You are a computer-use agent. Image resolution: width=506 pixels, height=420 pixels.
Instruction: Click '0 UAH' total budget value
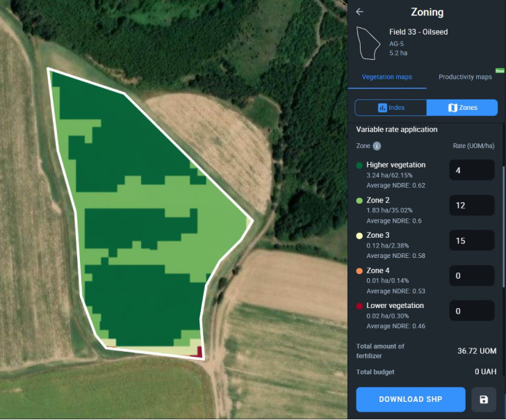coord(485,371)
